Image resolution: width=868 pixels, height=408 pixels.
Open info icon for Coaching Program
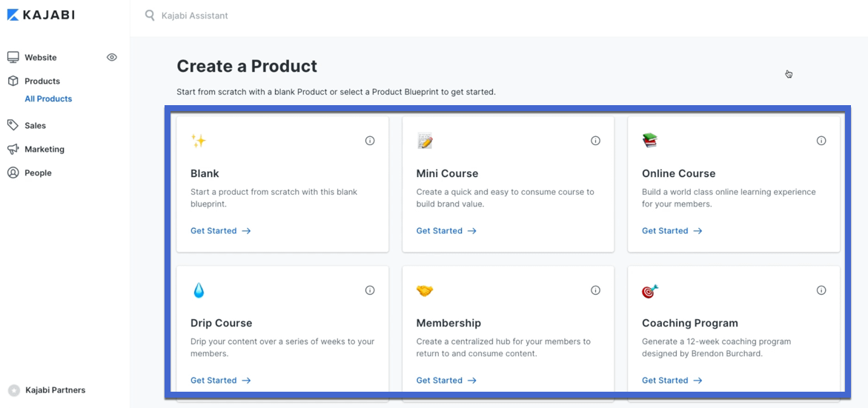point(821,290)
